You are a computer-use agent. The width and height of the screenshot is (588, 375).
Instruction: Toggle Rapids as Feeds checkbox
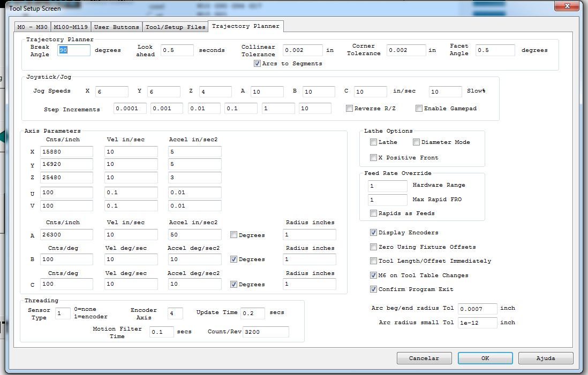[x=373, y=213]
